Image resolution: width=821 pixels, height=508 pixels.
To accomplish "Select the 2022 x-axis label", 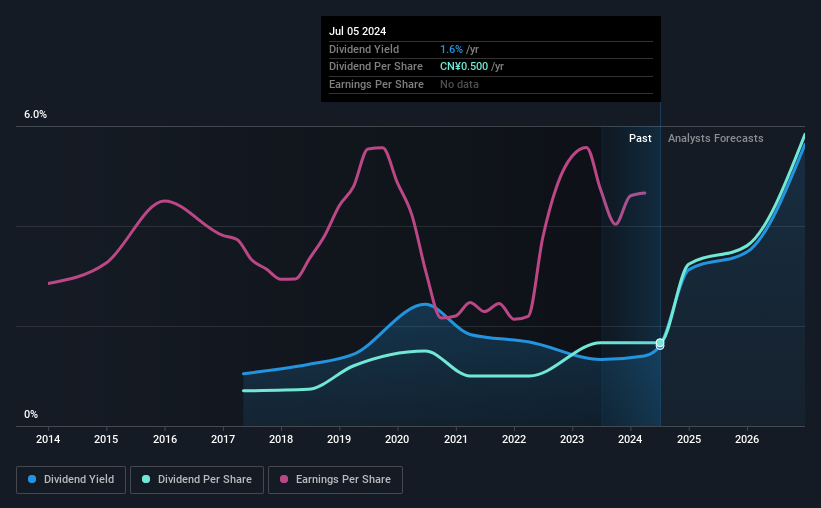I will point(514,439).
